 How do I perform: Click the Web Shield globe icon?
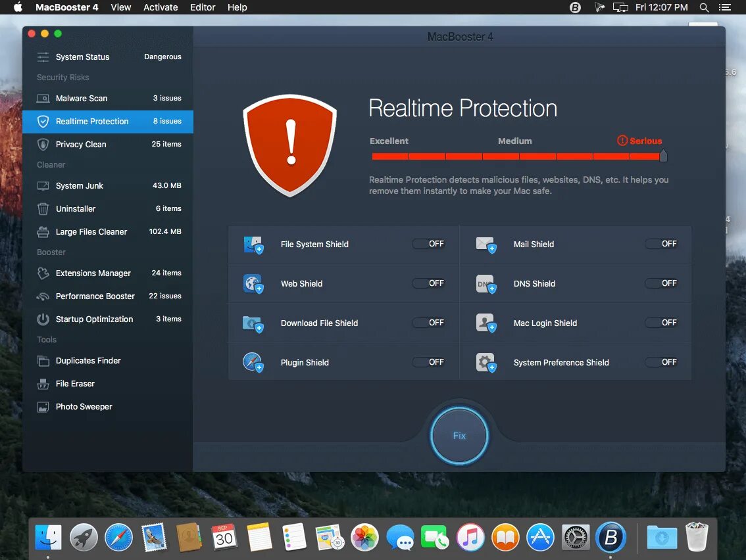tap(253, 285)
